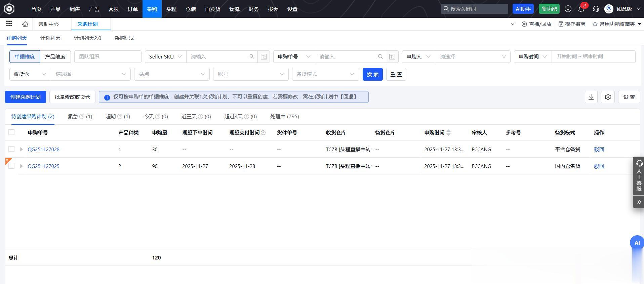The image size is (644, 284).
Task: Click 驳回 for QG251127025
Action: pos(599,166)
